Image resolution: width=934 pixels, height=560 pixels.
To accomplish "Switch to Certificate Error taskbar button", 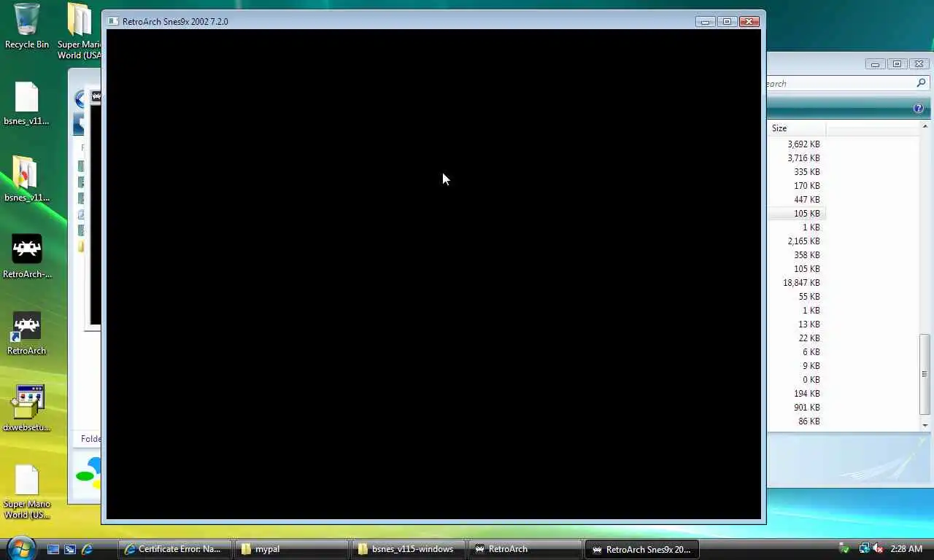I will pyautogui.click(x=174, y=549).
